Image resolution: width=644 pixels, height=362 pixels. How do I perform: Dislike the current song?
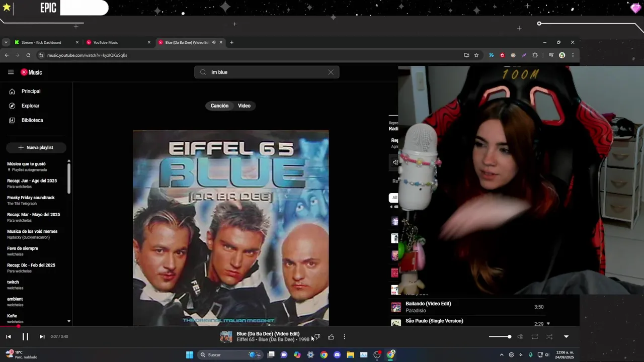317,337
